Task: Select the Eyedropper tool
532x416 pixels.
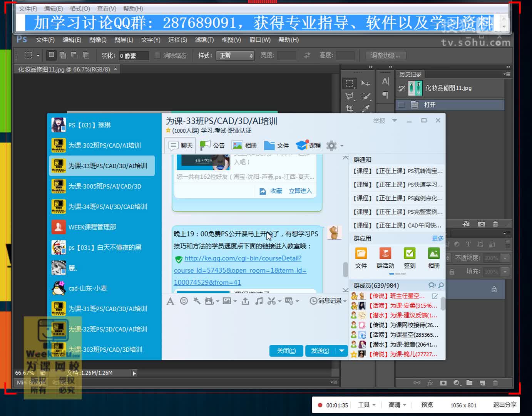Action: point(366,108)
